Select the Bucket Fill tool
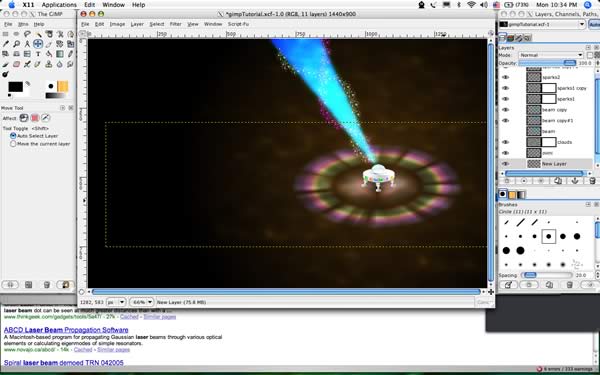The image size is (600, 375). pyautogui.click(x=49, y=54)
